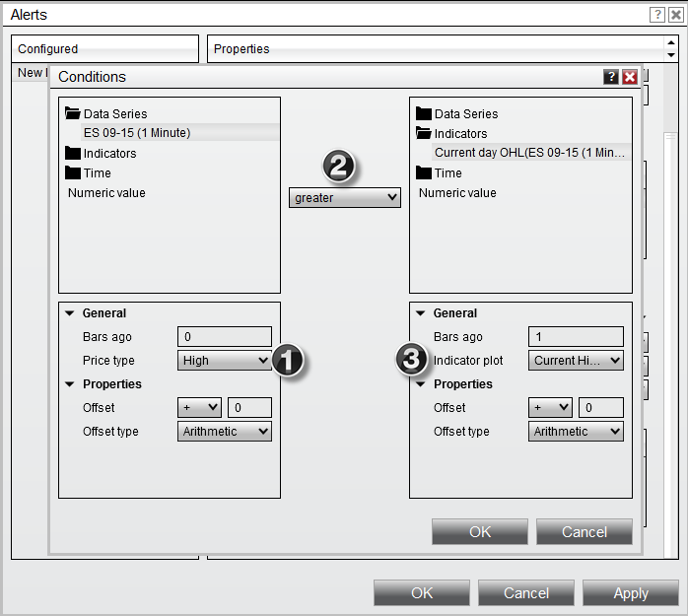The image size is (688, 616).
Task: Open the left Data Series folder icon
Action: click(72, 114)
